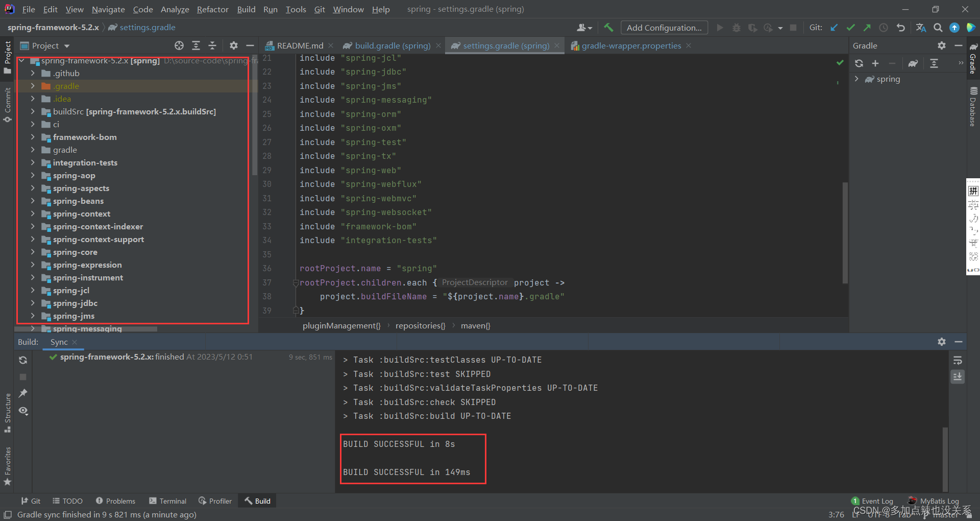980x521 pixels.
Task: Open Project panel settings gear
Action: click(x=233, y=45)
